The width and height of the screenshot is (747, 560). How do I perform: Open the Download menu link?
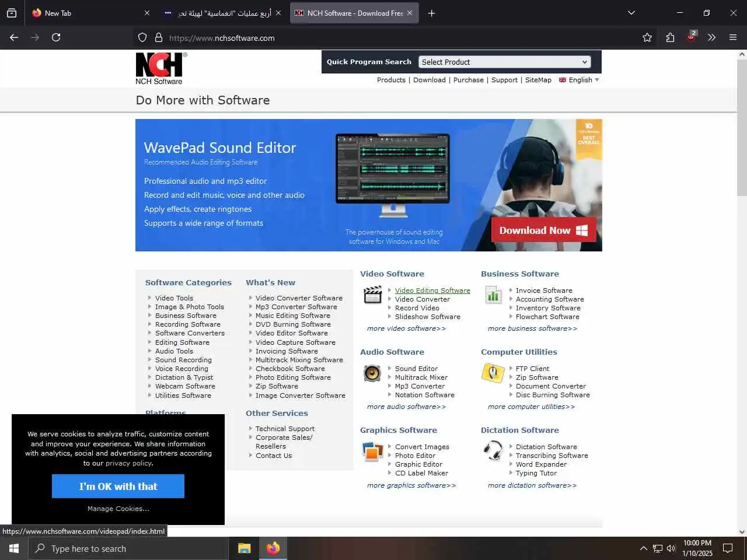coord(430,80)
